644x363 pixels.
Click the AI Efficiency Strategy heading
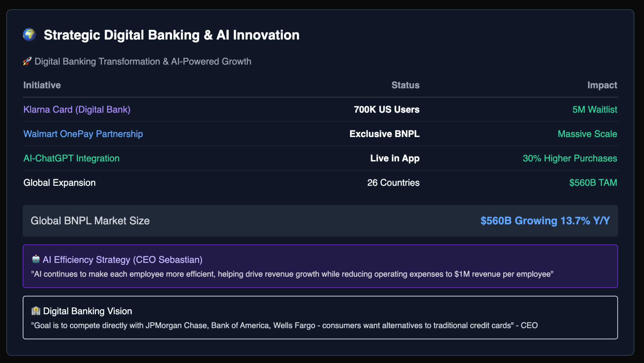pos(122,260)
